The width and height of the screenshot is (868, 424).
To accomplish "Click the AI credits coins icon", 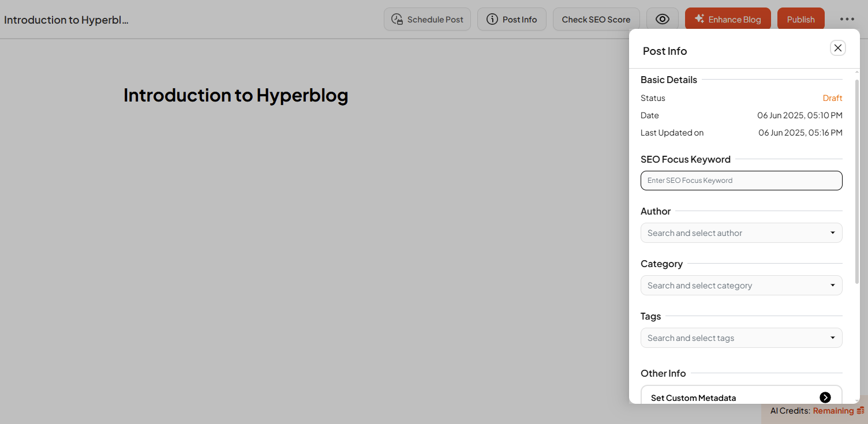I will pos(860,411).
